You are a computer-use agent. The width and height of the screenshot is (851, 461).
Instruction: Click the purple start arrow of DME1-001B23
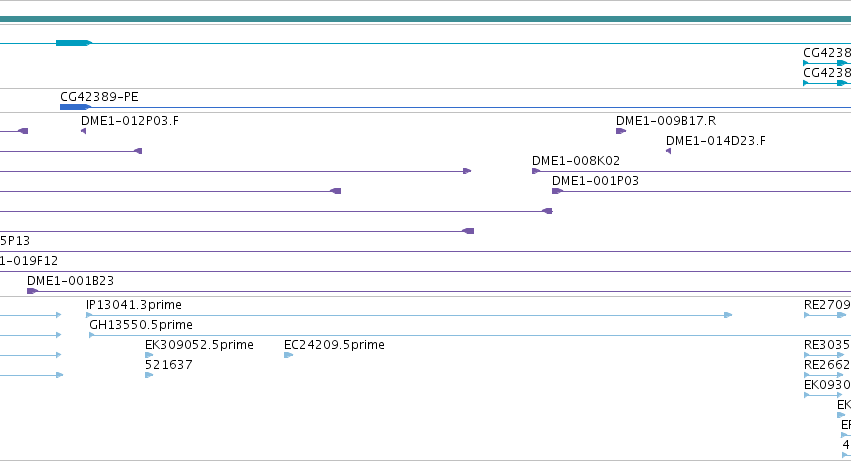point(33,292)
